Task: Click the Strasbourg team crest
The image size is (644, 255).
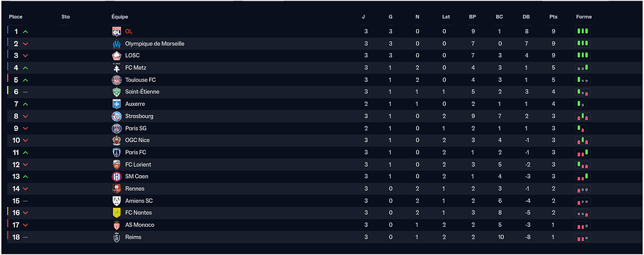Action: pyautogui.click(x=117, y=117)
